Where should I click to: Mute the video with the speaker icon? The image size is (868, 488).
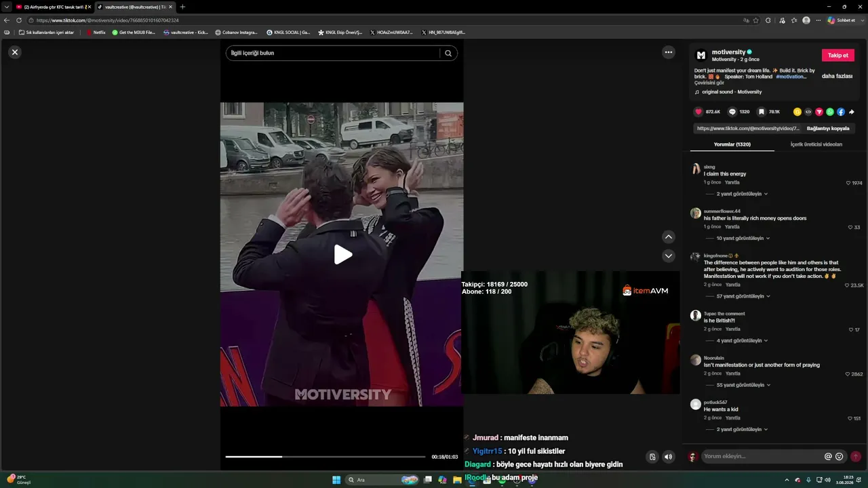click(x=668, y=457)
